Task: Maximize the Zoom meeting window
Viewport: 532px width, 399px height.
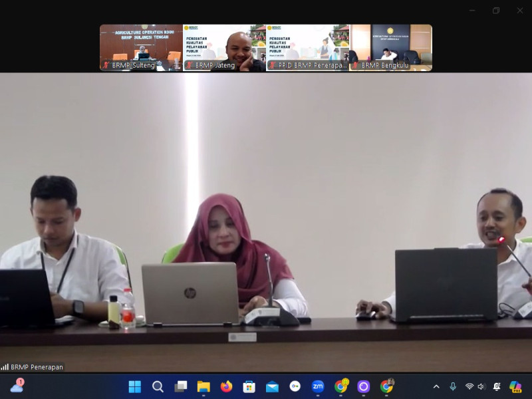Action: (x=496, y=11)
